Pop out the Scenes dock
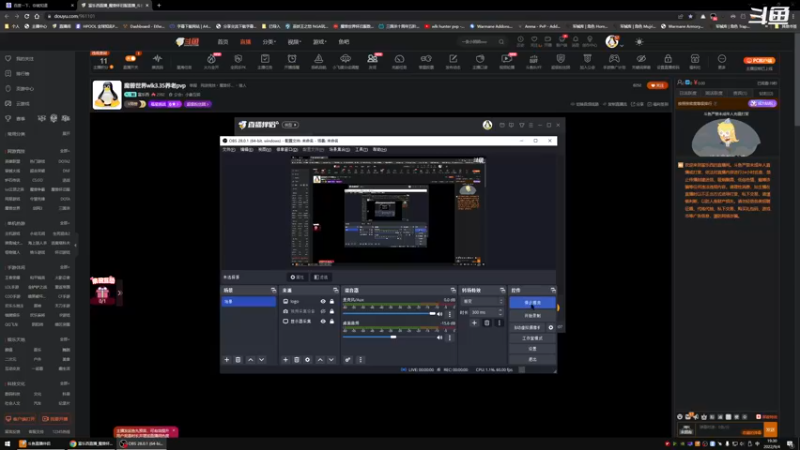Image resolution: width=800 pixels, height=450 pixels. tap(273, 290)
